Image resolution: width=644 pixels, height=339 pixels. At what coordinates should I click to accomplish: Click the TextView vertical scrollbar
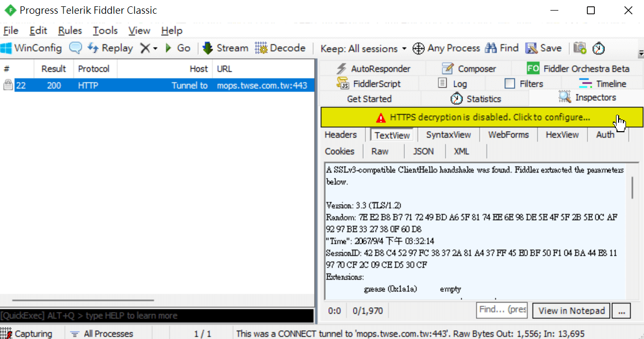pyautogui.click(x=632, y=188)
